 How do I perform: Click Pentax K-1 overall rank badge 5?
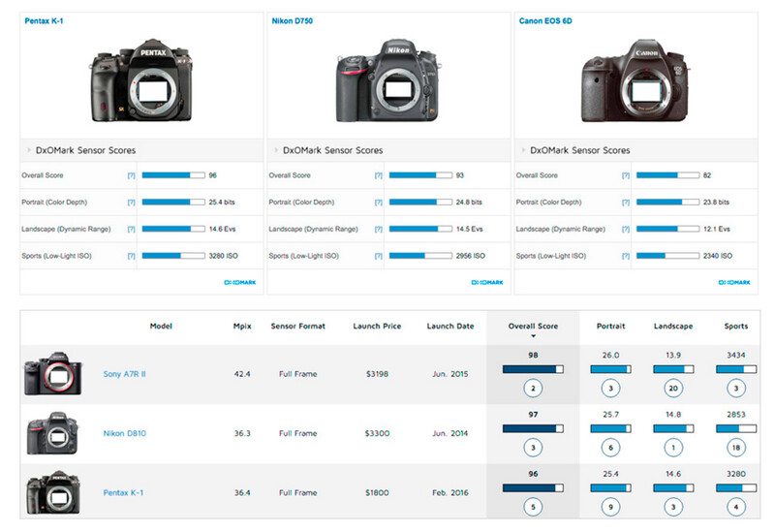(533, 507)
